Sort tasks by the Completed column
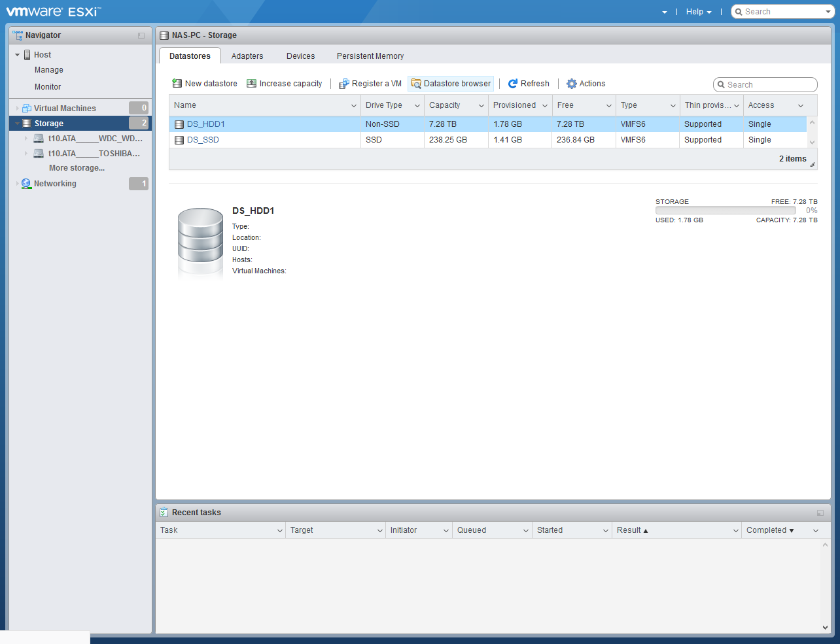This screenshot has width=840, height=644. coord(770,530)
